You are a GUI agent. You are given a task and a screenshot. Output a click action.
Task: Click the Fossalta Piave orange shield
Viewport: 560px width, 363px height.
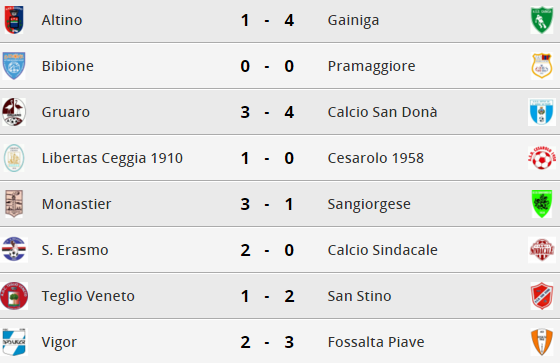(x=542, y=342)
